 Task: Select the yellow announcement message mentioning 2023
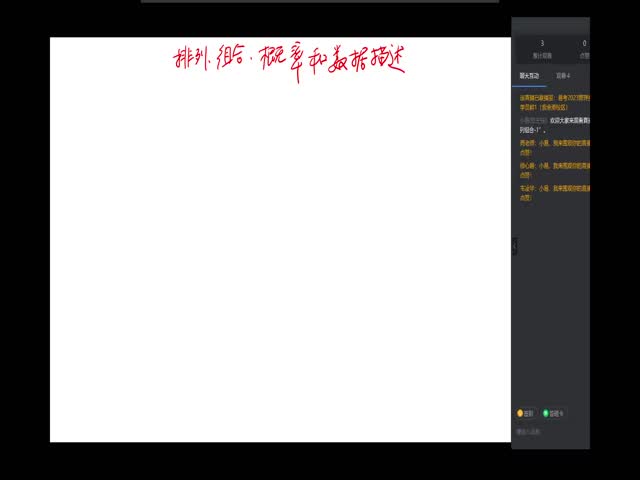tap(554, 102)
